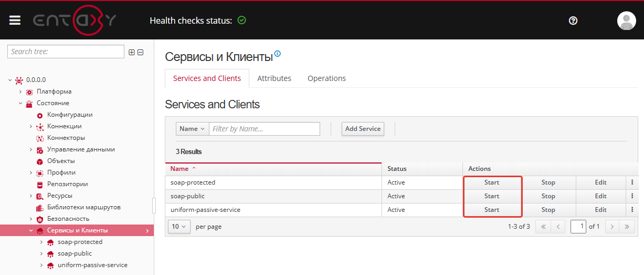The image size is (644, 275).
Task: Click the Add Service button
Action: click(363, 129)
